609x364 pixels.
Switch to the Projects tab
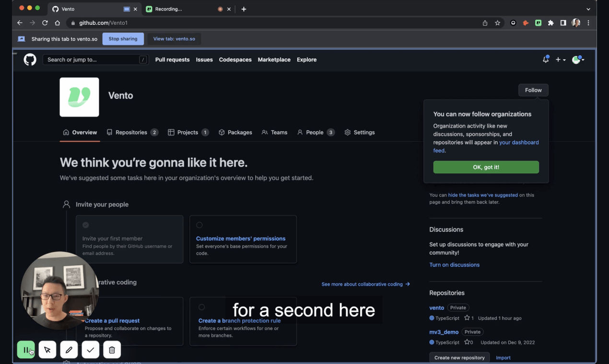[188, 132]
